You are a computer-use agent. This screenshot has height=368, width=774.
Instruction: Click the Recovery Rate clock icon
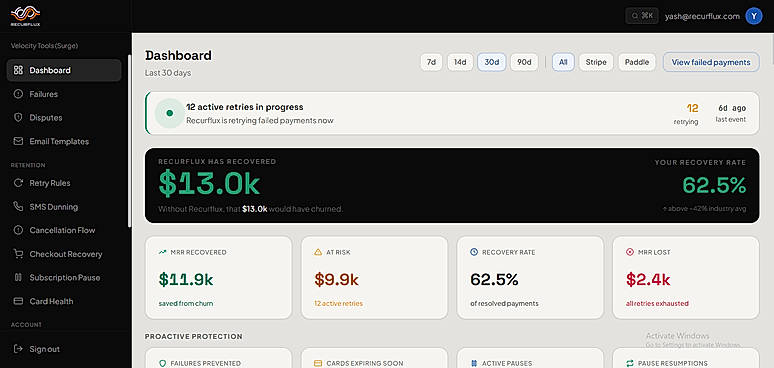474,252
